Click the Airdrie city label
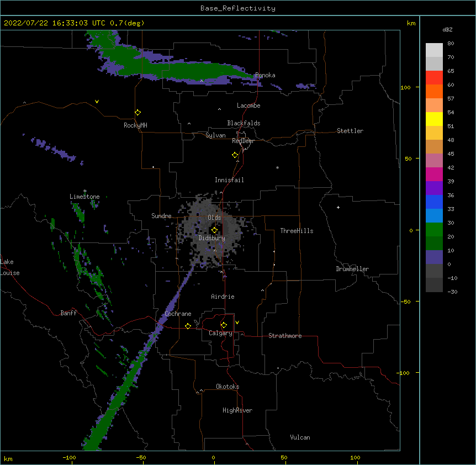The height and width of the screenshot is (465, 476). coord(223,297)
